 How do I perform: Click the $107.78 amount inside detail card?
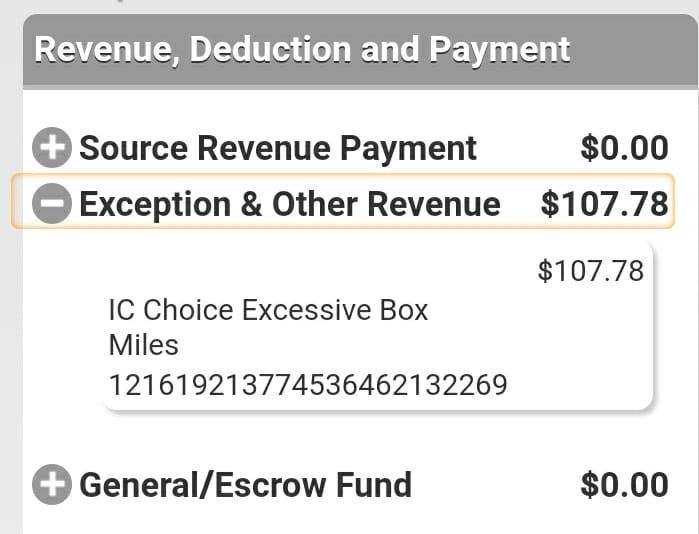(591, 271)
